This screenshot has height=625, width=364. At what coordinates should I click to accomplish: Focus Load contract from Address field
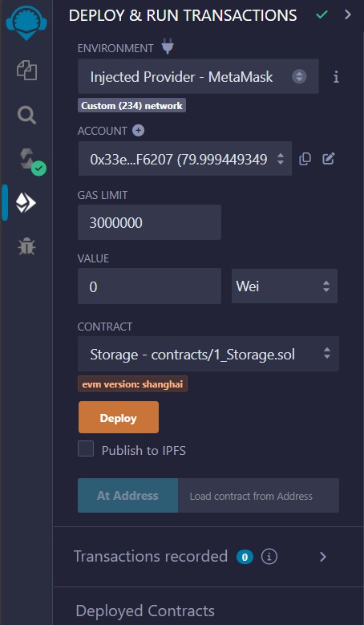tap(258, 496)
